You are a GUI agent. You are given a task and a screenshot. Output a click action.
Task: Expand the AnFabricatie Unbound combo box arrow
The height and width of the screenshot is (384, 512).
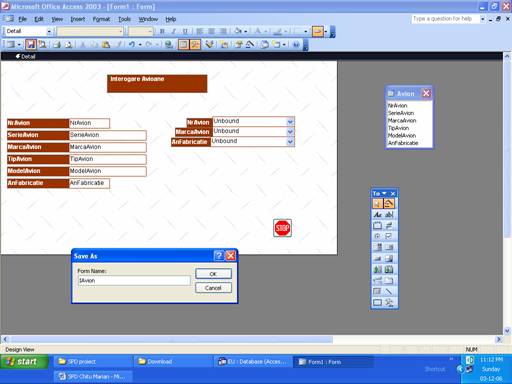pyautogui.click(x=290, y=142)
